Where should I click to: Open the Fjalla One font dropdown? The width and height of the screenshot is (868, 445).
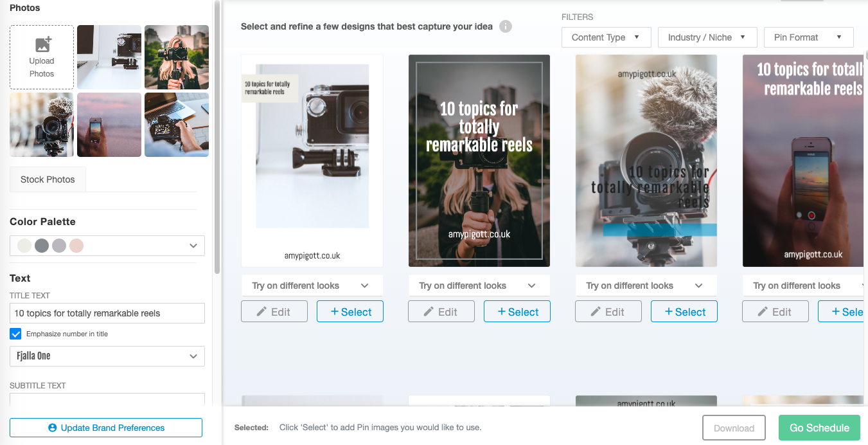(107, 356)
